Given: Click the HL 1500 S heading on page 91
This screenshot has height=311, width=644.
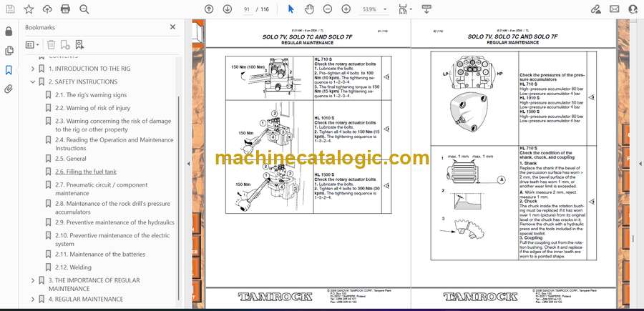Looking at the screenshot, I should (324, 174).
